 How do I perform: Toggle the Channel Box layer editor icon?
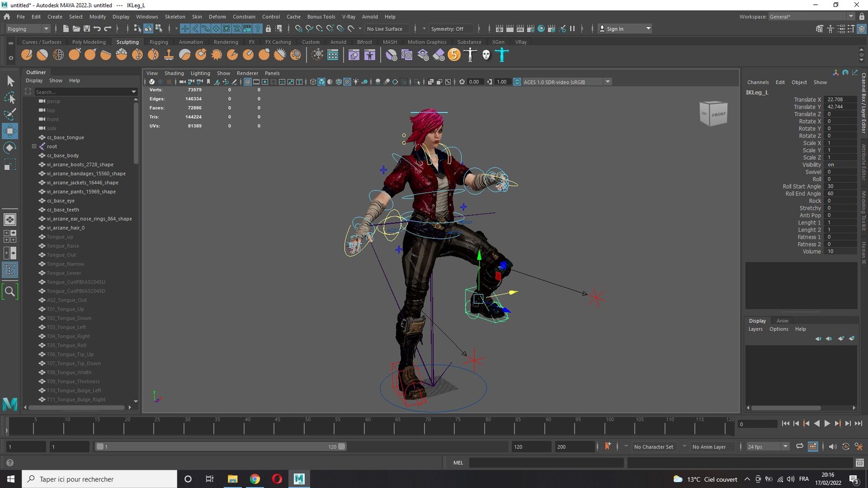(861, 29)
